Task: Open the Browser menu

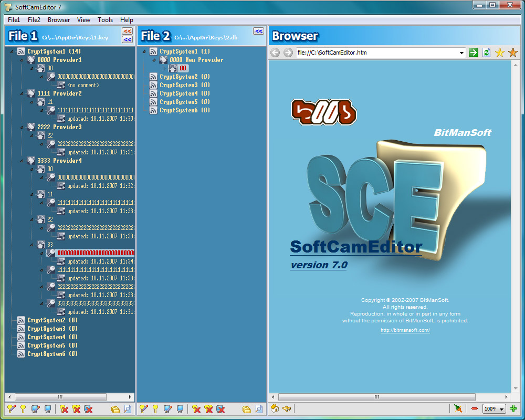Action: 59,20
